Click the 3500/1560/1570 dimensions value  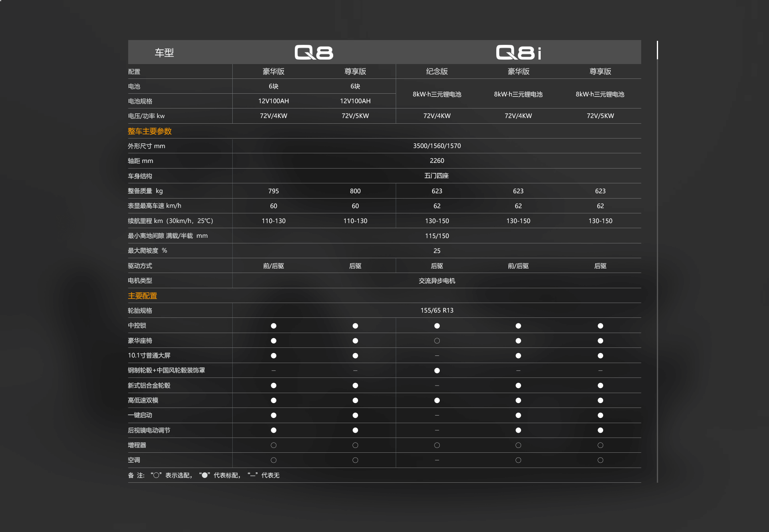coord(437,146)
